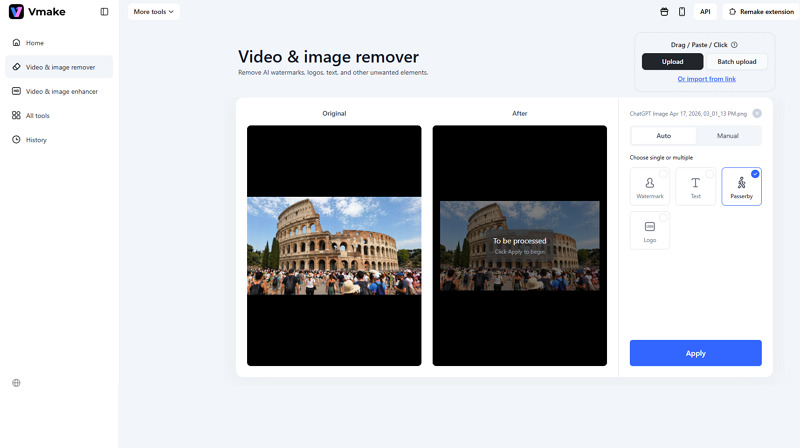Toggle the Logo removal option
Image resolution: width=800 pixels, height=448 pixels.
(x=650, y=231)
